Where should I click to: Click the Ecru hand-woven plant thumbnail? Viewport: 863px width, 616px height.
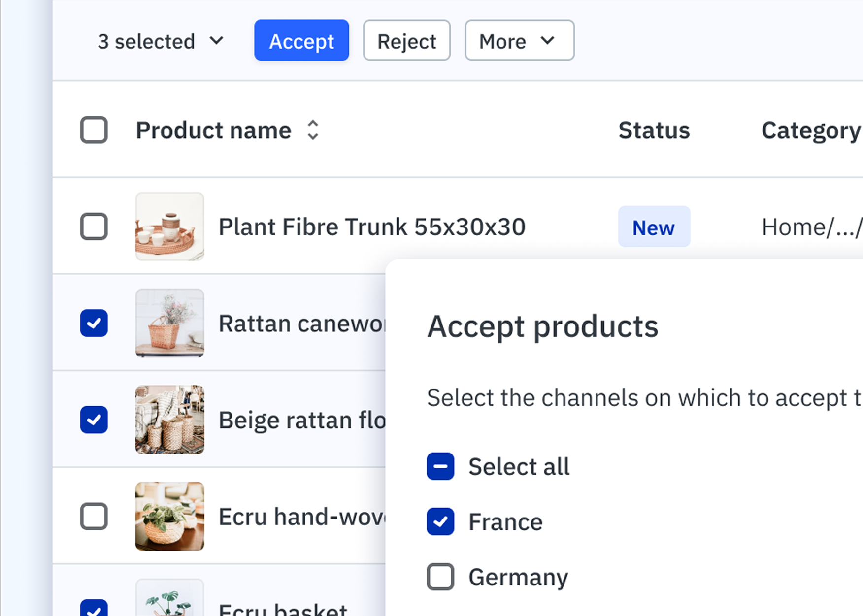(x=169, y=516)
